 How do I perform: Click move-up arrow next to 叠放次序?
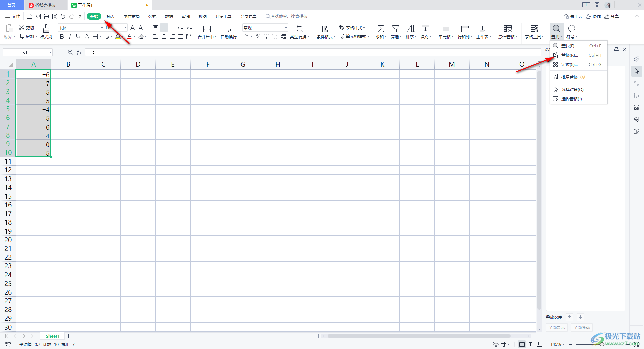[x=569, y=317]
